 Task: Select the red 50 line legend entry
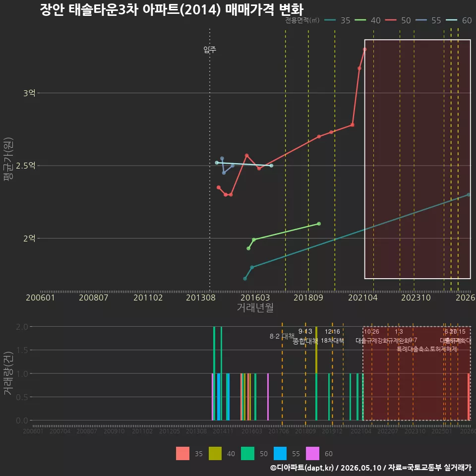click(x=398, y=20)
